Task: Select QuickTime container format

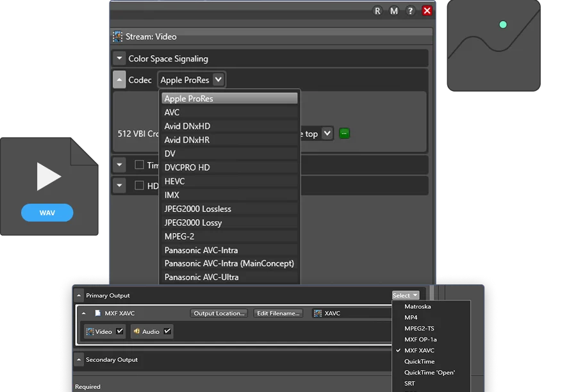Action: (x=431, y=361)
